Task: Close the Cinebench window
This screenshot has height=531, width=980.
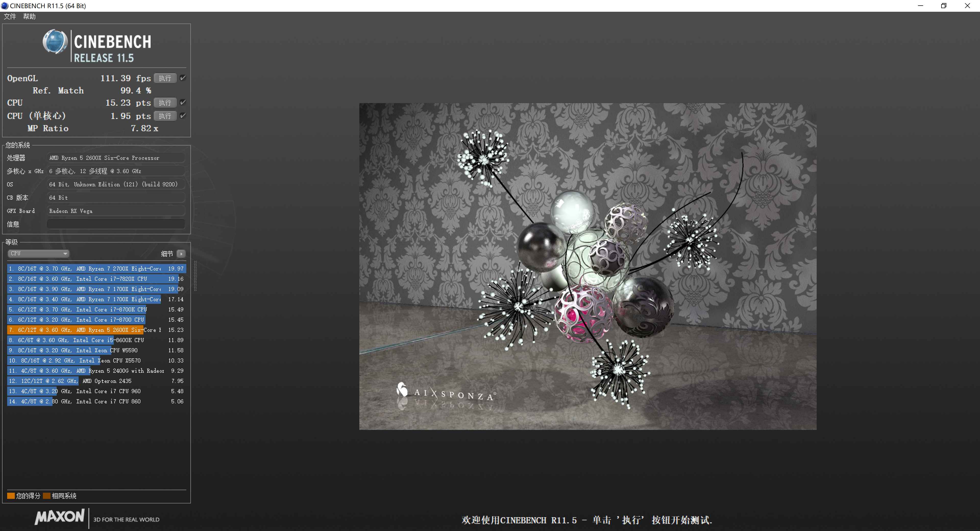Action: point(967,6)
